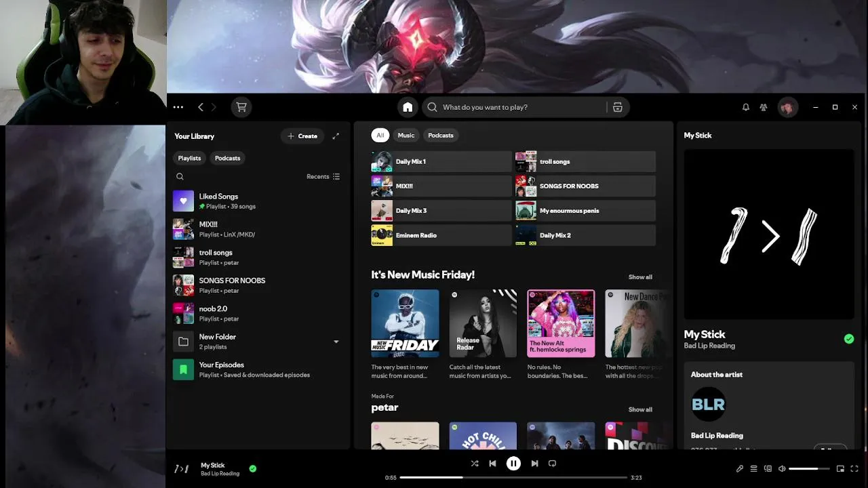
Task: Open noob 2.0 playlist in library
Action: click(258, 313)
